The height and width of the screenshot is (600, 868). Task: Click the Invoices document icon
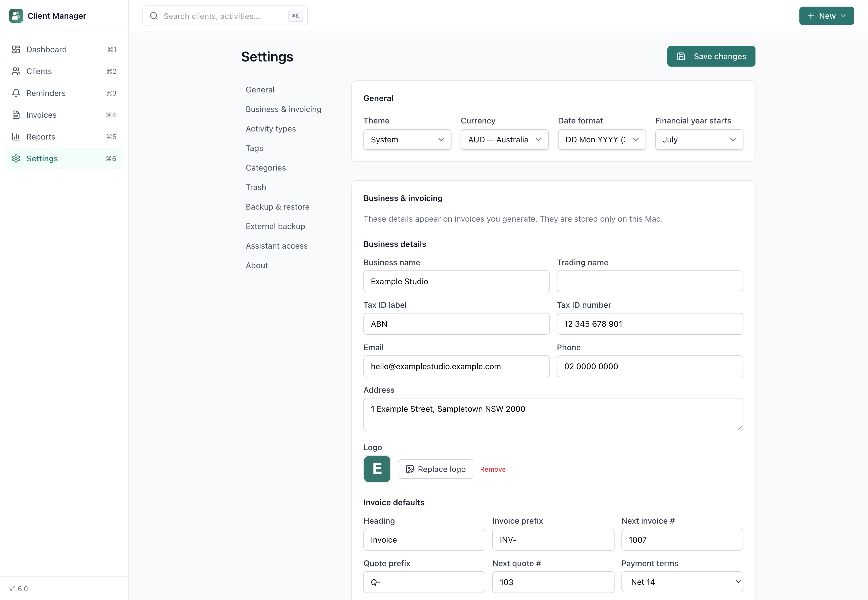click(16, 115)
